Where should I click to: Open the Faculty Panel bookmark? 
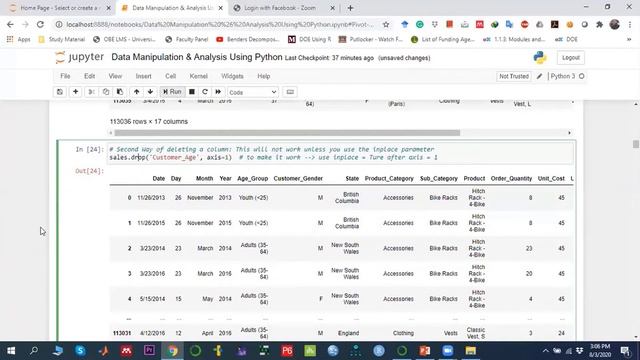[x=187, y=40]
